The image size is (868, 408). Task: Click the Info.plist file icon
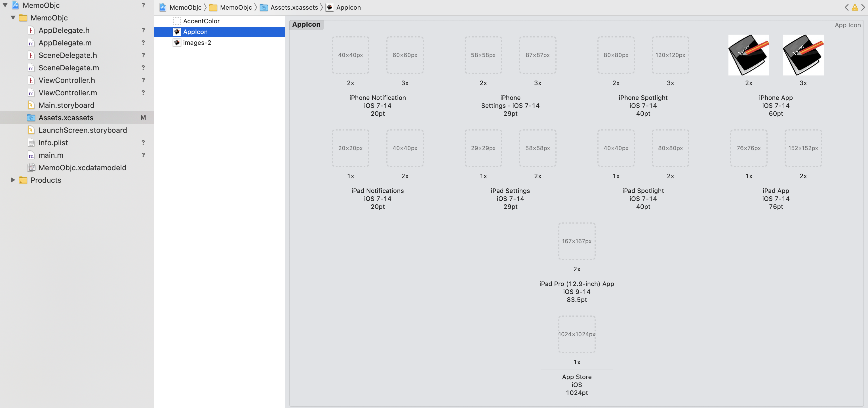pos(31,142)
